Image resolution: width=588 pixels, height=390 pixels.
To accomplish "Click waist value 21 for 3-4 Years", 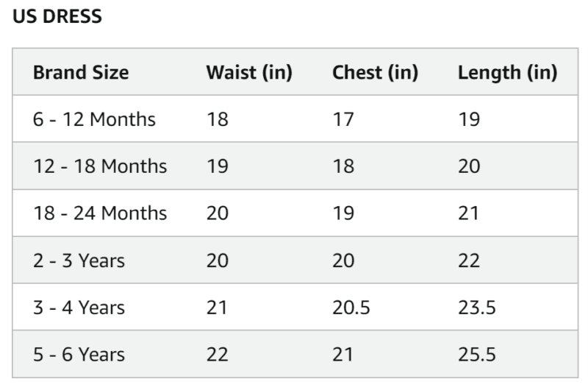I will 217,307.
